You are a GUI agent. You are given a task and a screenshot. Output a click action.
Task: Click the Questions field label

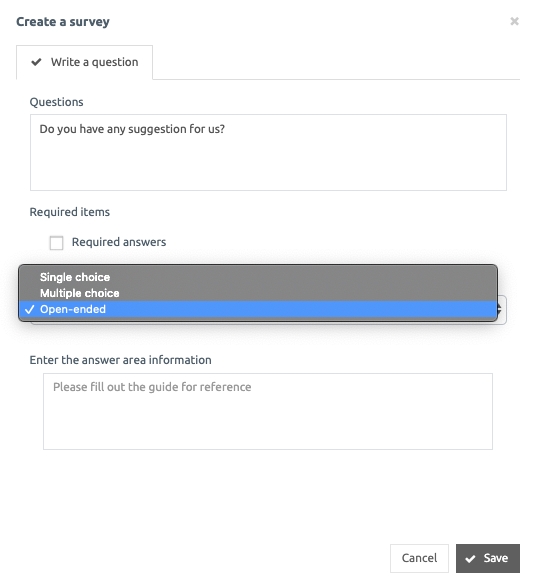click(56, 102)
